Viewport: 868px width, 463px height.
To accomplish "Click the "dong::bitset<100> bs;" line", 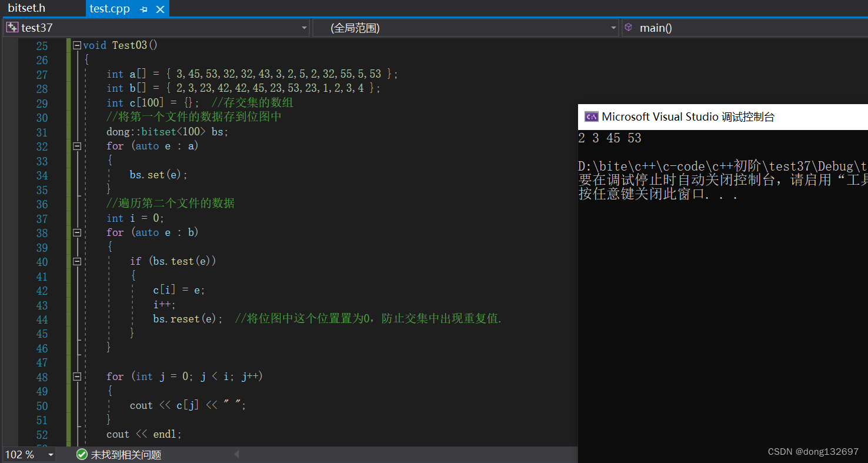I will tap(167, 132).
